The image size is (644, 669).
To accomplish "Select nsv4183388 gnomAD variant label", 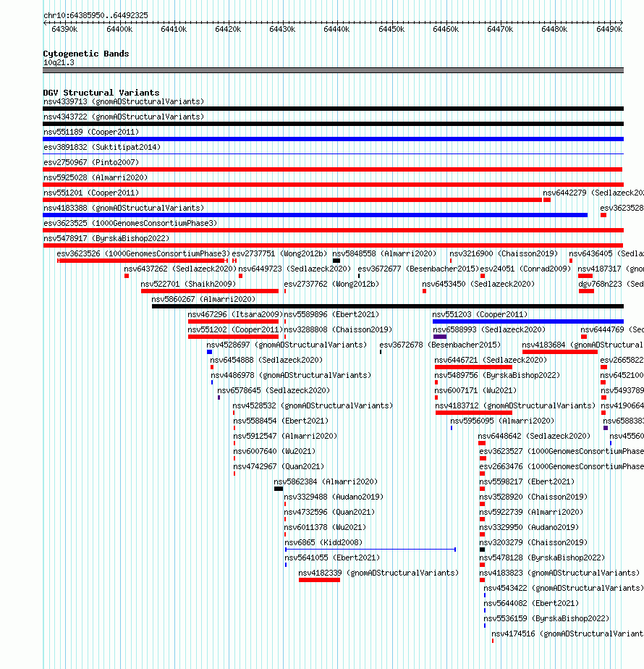I will tap(124, 209).
